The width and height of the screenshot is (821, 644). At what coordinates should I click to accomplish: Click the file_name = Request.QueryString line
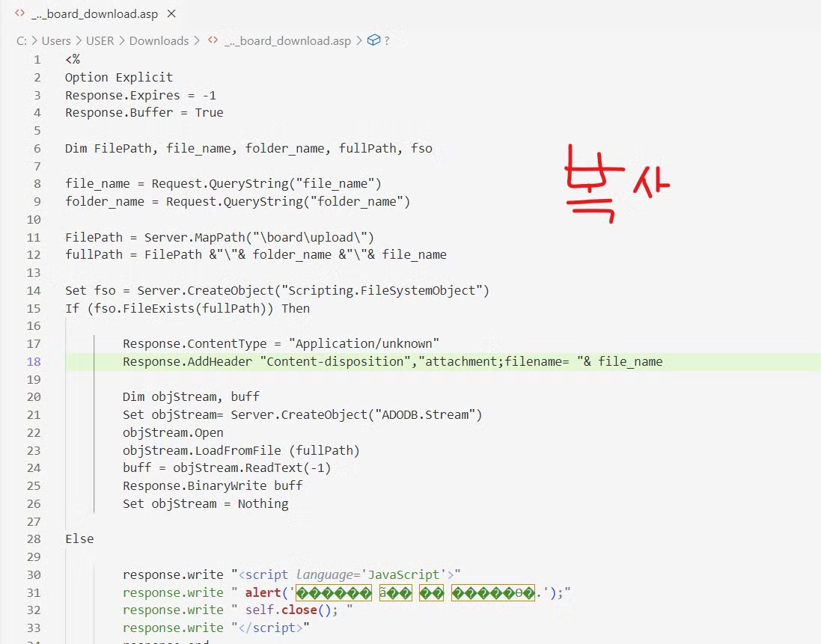click(x=223, y=184)
